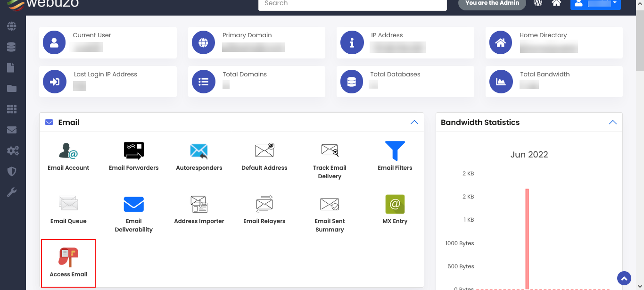Select the Security shield icon in sidebar

pyautogui.click(x=12, y=171)
